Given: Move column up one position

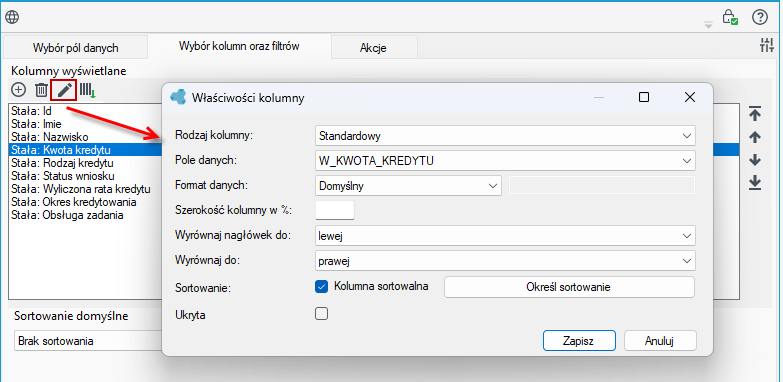Looking at the screenshot, I should (x=755, y=137).
